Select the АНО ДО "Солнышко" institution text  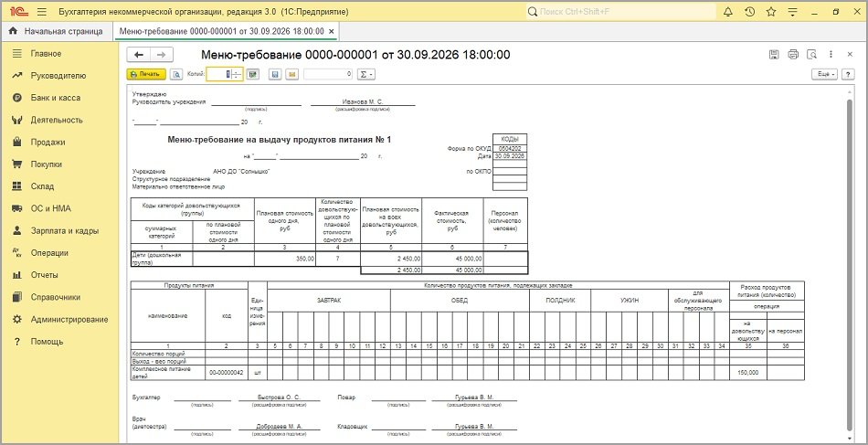241,172
